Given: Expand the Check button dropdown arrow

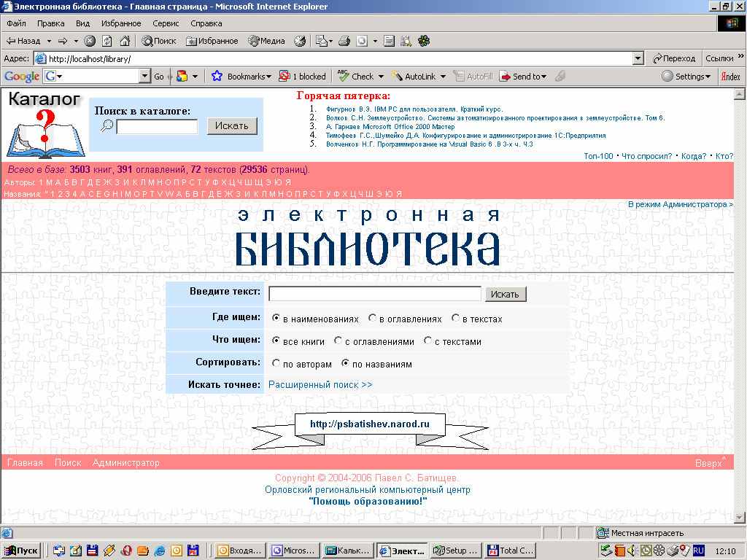Looking at the screenshot, I should click(x=381, y=76).
